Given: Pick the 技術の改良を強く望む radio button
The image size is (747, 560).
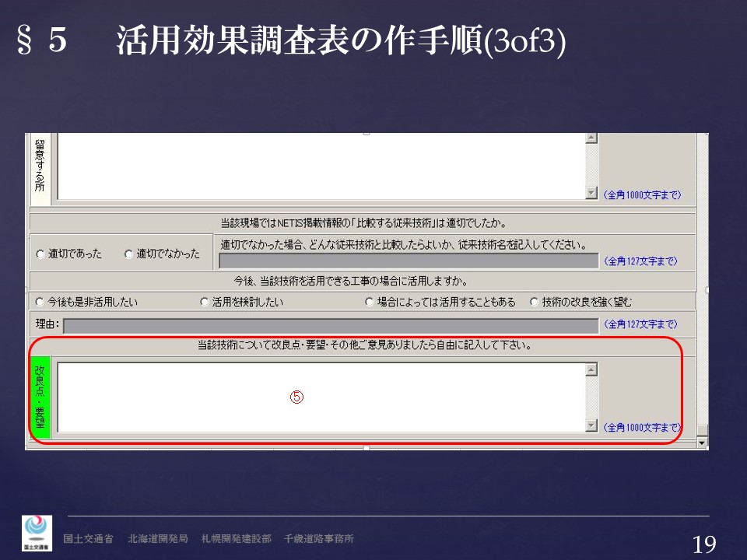Looking at the screenshot, I should [534, 302].
